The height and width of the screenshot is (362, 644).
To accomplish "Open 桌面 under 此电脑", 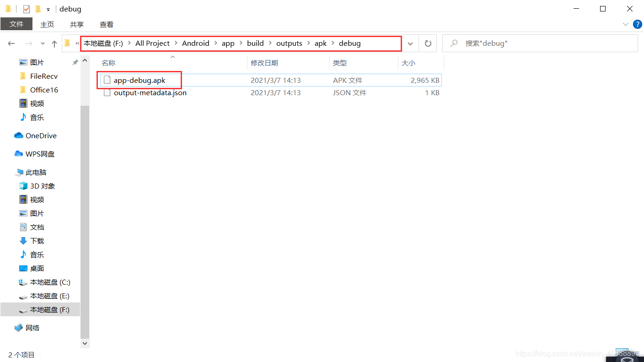I will [37, 268].
